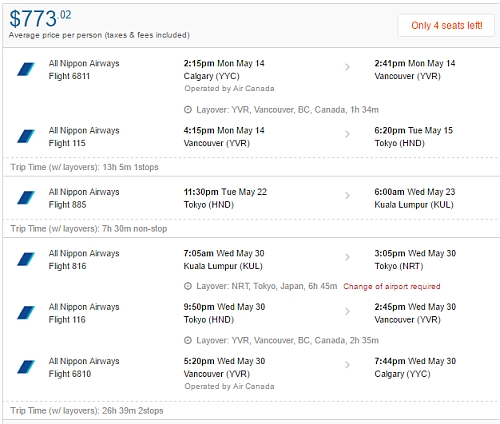
Task: Click the ANA logo beside Flight 6810
Action: click(x=26, y=367)
